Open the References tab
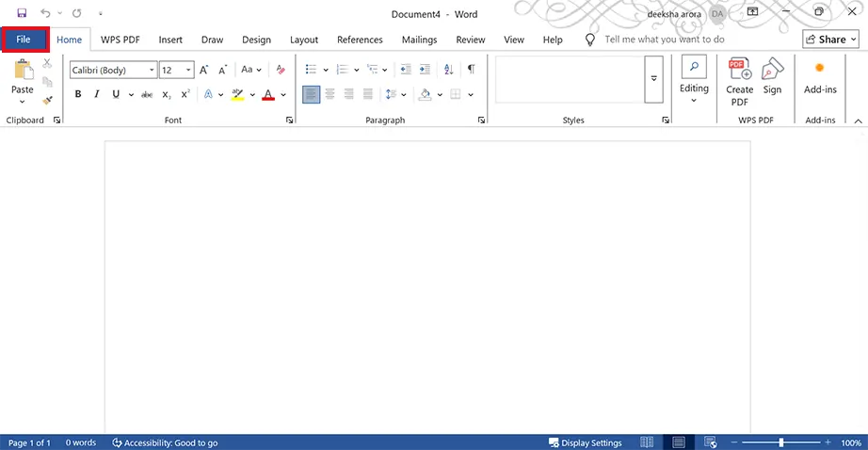This screenshot has height=450, width=868. point(360,40)
